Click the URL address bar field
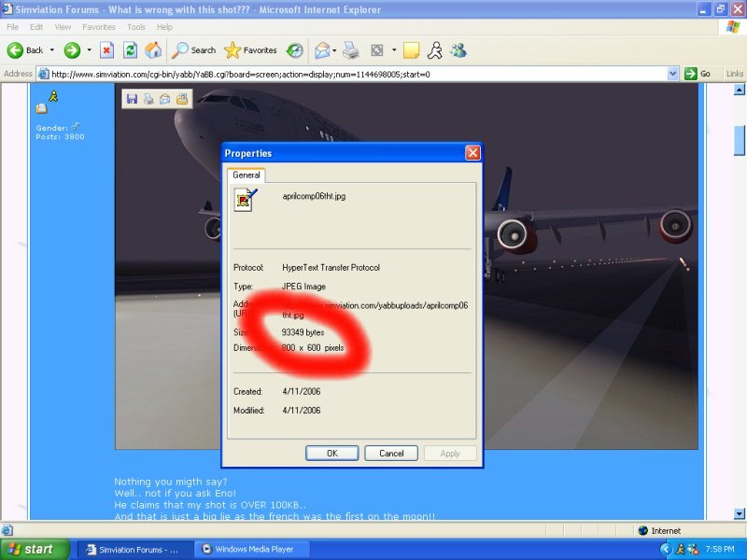This screenshot has width=747, height=560. pyautogui.click(x=355, y=74)
